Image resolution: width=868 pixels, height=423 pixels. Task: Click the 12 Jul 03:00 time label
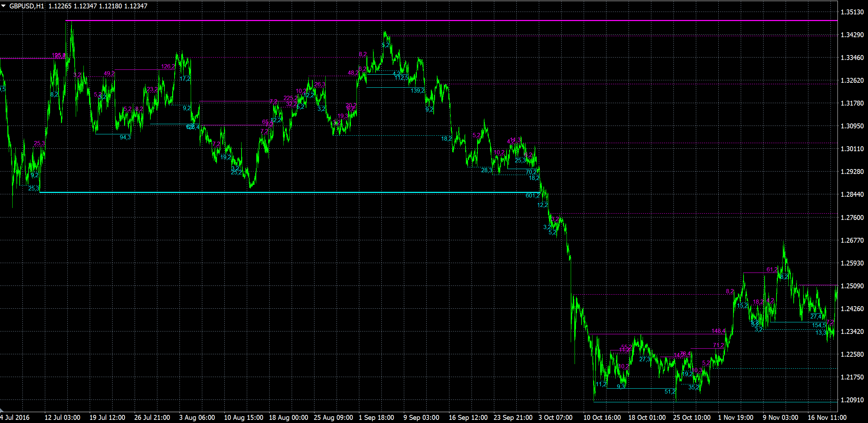tap(62, 417)
